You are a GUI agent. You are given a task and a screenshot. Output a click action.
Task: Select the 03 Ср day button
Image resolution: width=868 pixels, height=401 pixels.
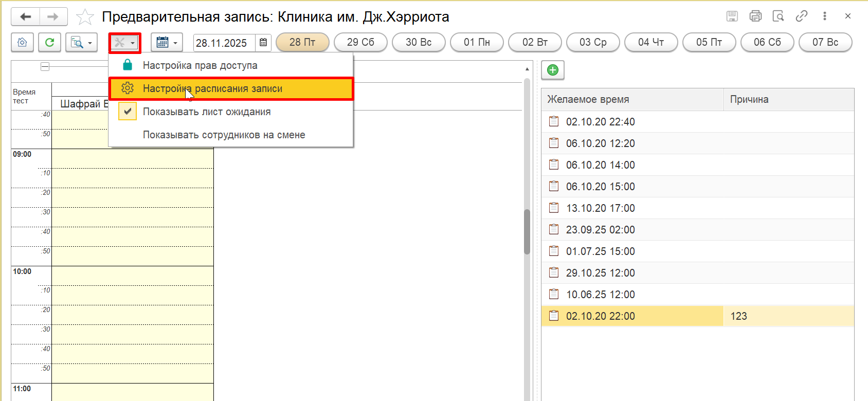click(x=593, y=42)
